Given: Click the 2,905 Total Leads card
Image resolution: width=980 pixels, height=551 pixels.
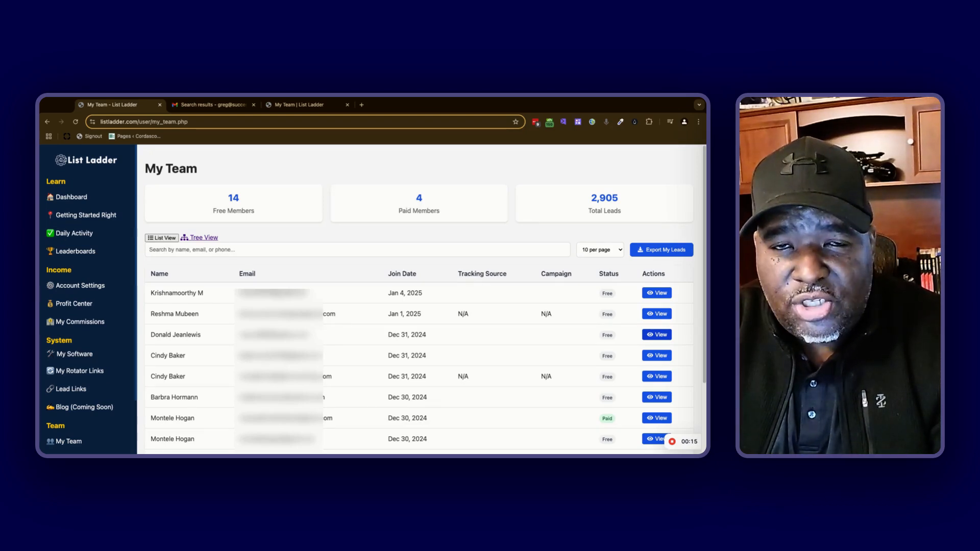Looking at the screenshot, I should [x=604, y=204].
